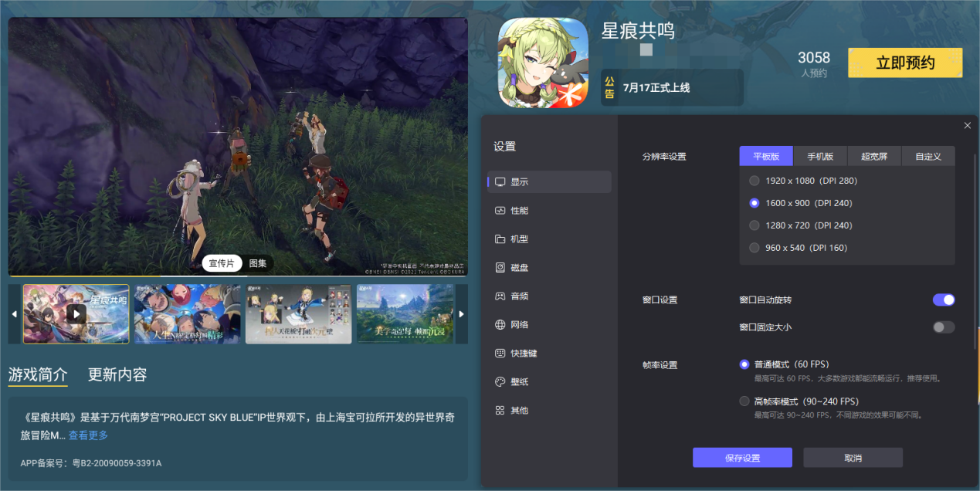Switch to 超宽屏 resolution tab

click(x=874, y=156)
